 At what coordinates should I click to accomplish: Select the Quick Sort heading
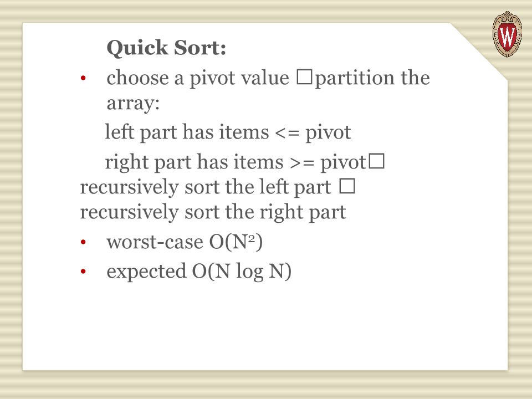coord(166,48)
